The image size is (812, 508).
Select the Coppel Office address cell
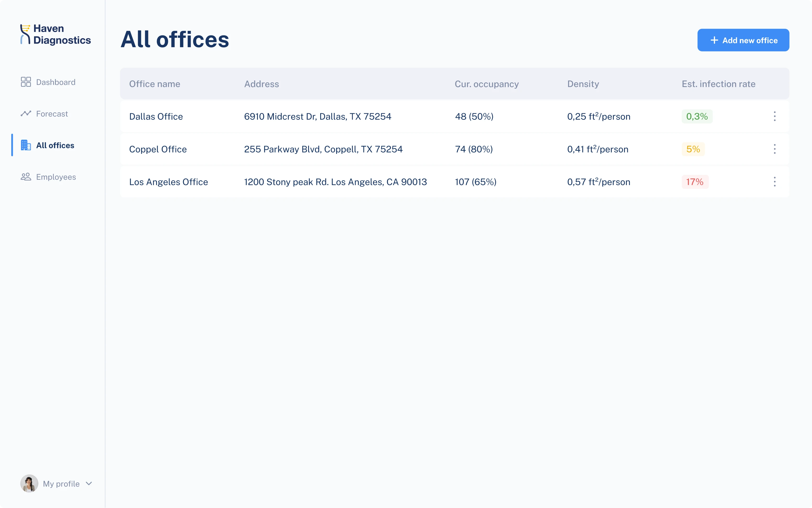323,149
